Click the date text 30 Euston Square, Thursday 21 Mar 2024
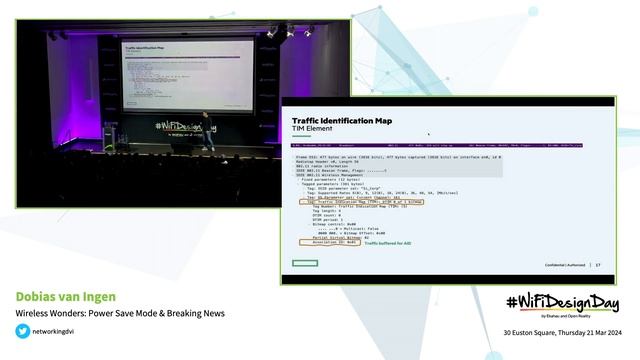640x360 pixels. [x=562, y=333]
